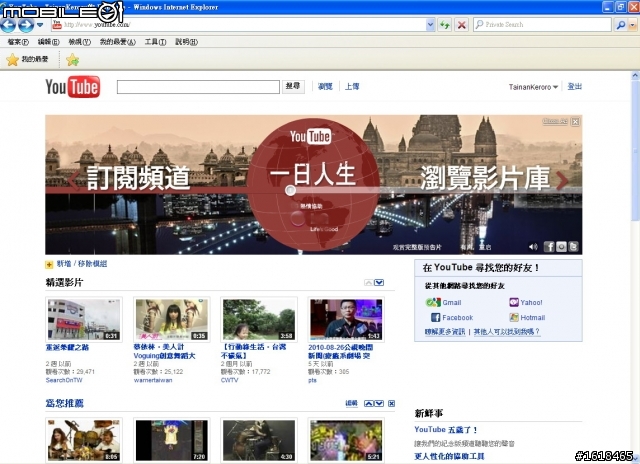Close the 為您推薦 module with X
Image resolution: width=640 pixels, height=464 pixels.
pyautogui.click(x=391, y=404)
